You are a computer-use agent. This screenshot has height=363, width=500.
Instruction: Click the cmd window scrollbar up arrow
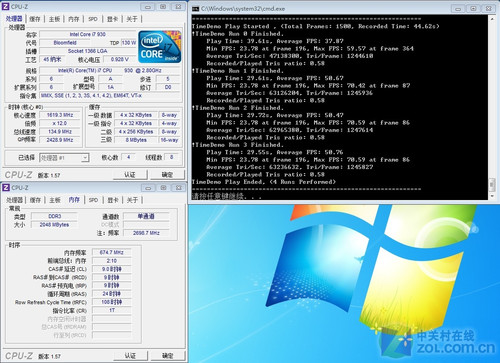[492, 19]
